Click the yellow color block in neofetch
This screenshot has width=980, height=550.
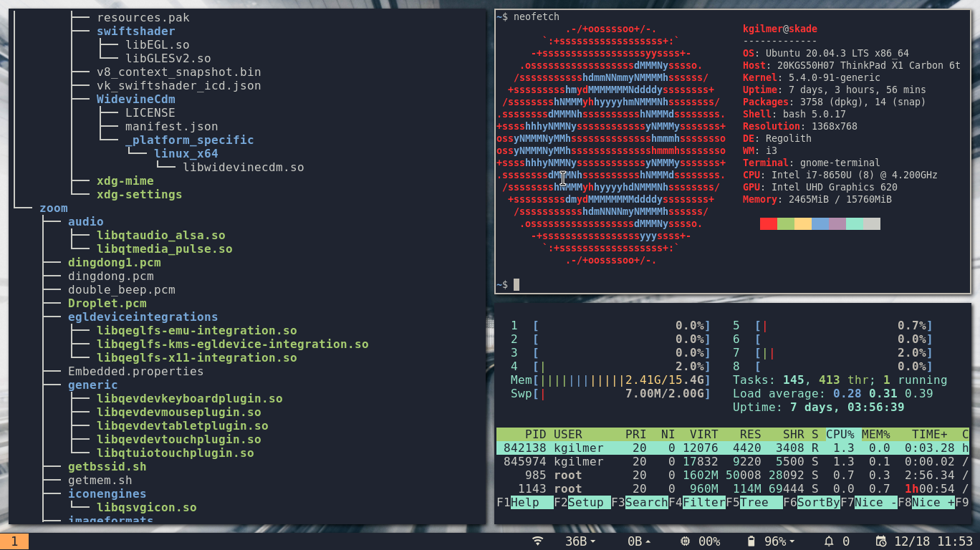[803, 224]
